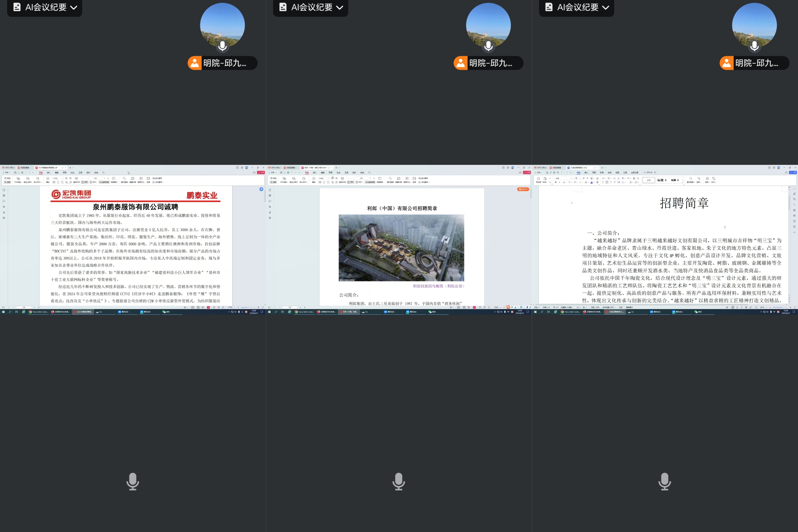Image resolution: width=798 pixels, height=532 pixels.
Task: Toggle 连续阅读 continuous reading in 利郎 PDF toolbar
Action: [x=370, y=182]
